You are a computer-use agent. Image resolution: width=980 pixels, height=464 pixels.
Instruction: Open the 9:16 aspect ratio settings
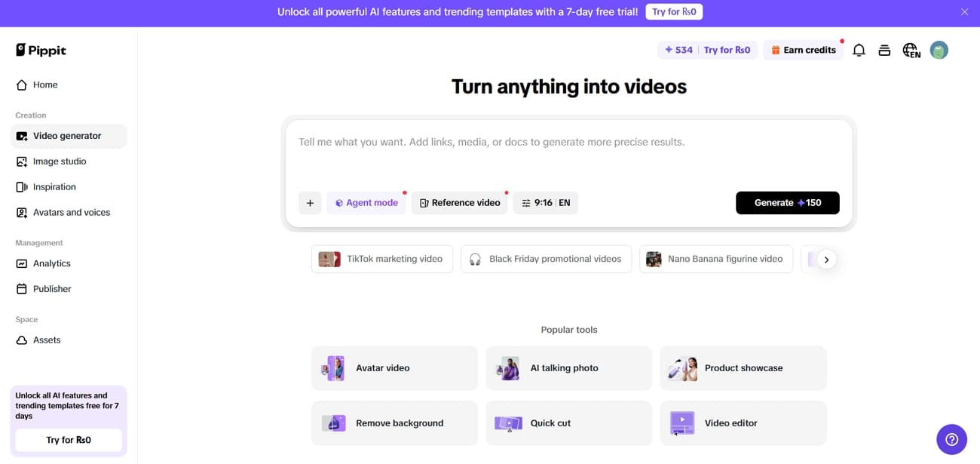539,202
